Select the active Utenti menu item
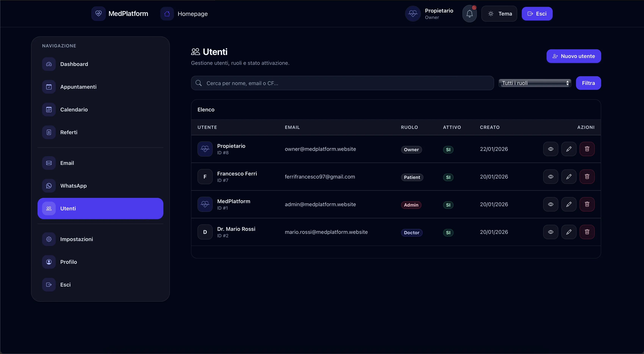The width and height of the screenshot is (644, 354). (100, 208)
